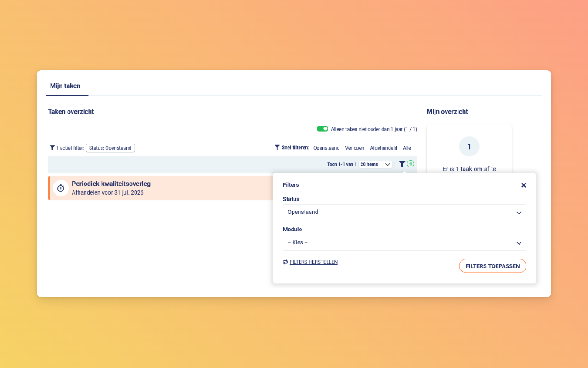Image resolution: width=588 pixels, height=368 pixels.
Task: Show all tasks via Alle link
Action: (407, 148)
